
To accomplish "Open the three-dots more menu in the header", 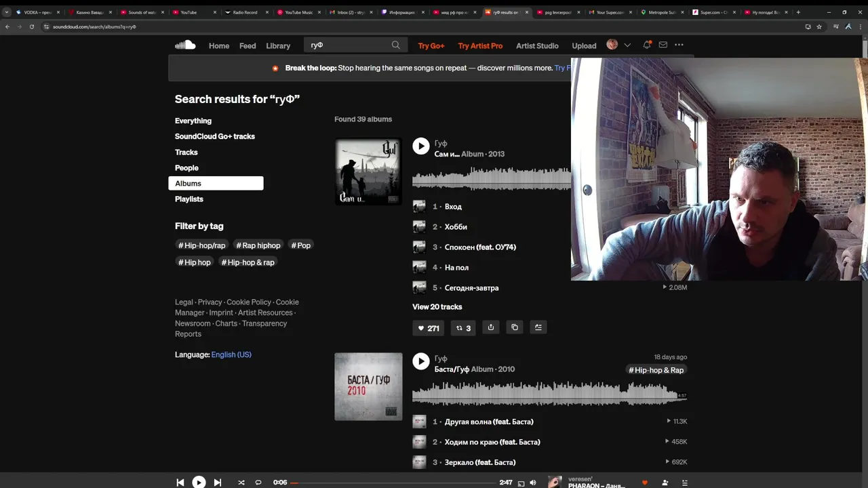I will [679, 45].
